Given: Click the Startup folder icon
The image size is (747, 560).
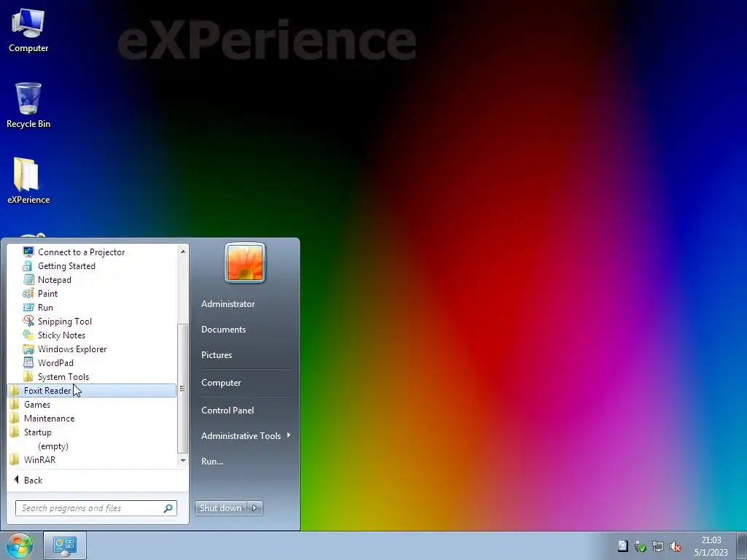Looking at the screenshot, I should 15,432.
